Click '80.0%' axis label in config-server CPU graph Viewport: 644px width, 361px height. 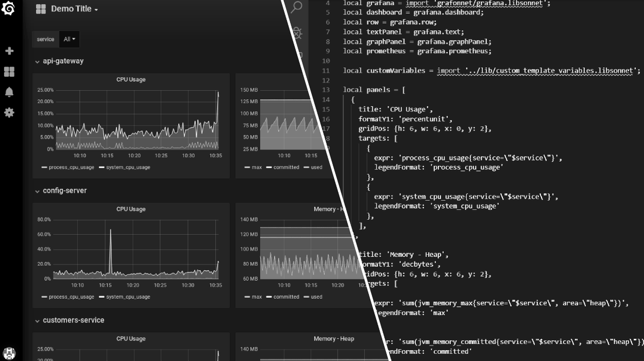44,220
